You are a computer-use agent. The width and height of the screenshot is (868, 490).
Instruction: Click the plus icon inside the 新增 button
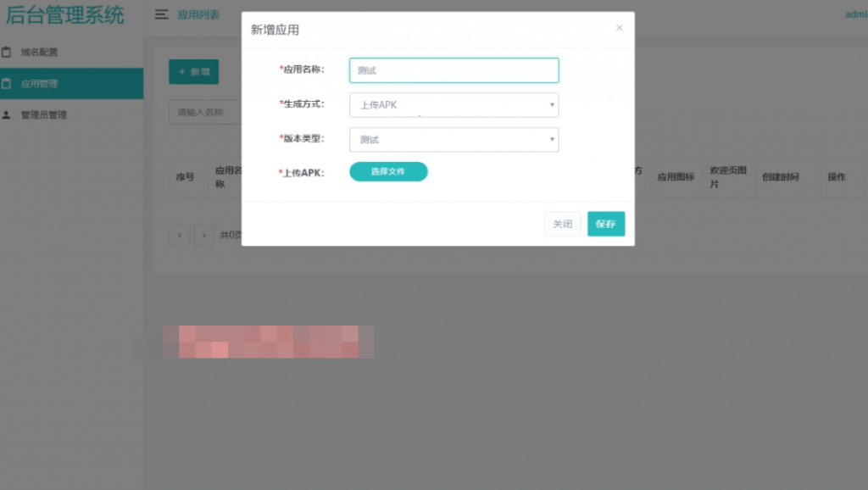click(183, 71)
